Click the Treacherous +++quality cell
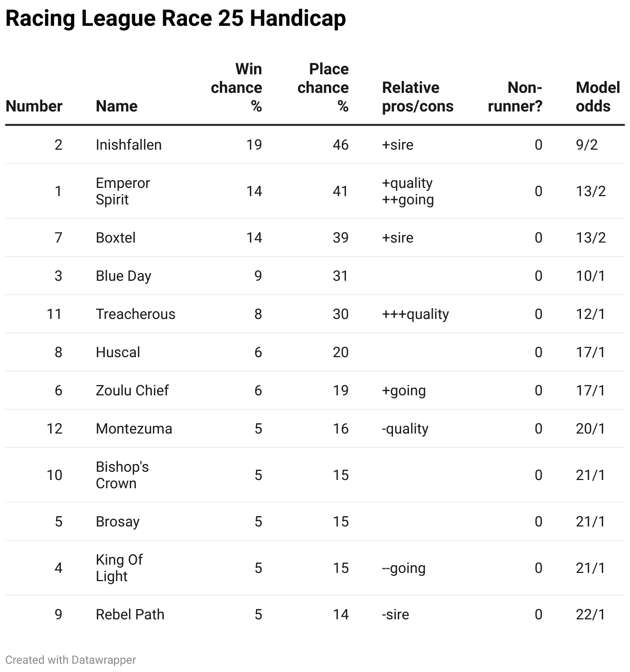The image size is (630, 672). (415, 314)
